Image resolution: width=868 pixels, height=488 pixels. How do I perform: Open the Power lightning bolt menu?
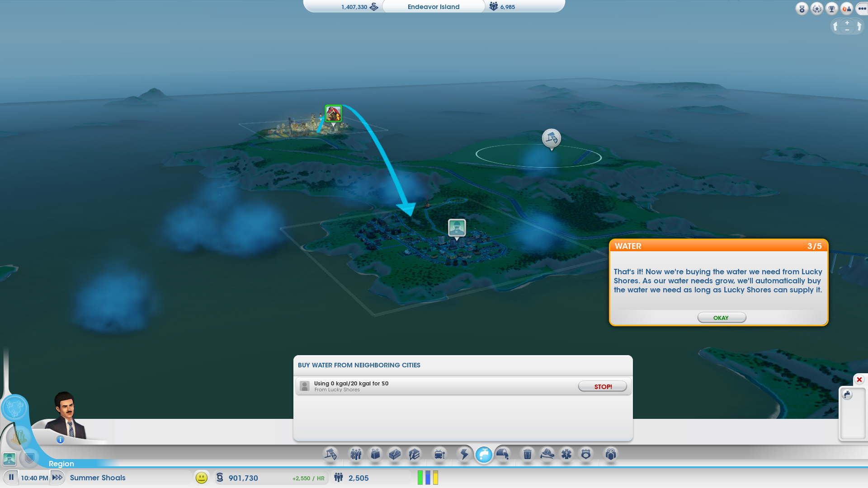pos(464,454)
